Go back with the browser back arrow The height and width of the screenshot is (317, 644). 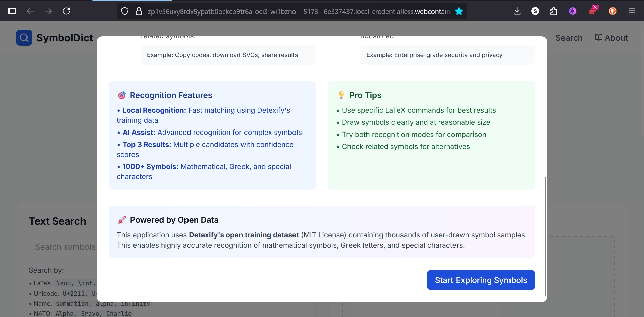pyautogui.click(x=30, y=11)
